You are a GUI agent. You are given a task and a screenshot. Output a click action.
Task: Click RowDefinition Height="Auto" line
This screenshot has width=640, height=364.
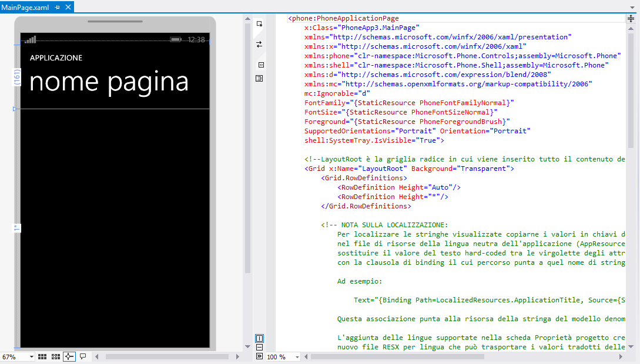399,187
